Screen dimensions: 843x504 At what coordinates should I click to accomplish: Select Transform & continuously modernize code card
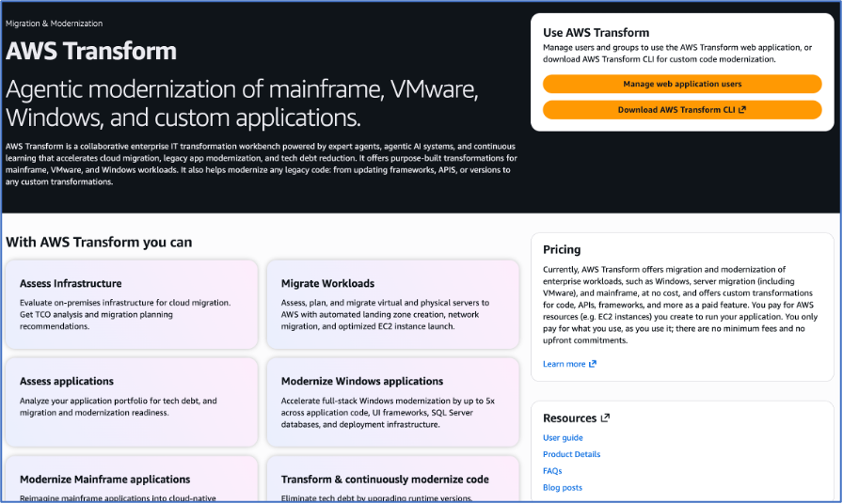coord(393,480)
